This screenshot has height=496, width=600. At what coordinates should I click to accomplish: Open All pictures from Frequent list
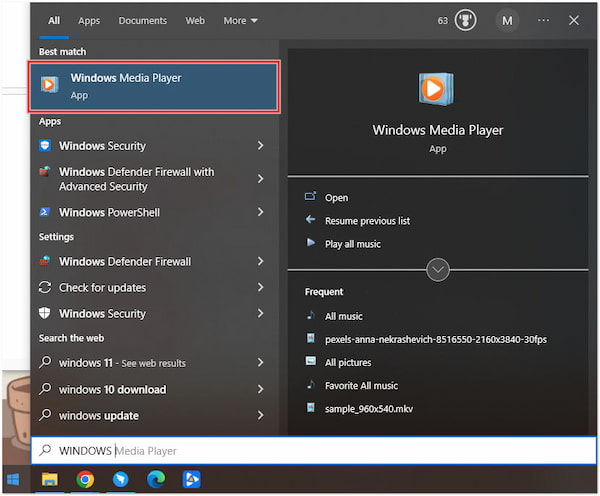click(348, 362)
